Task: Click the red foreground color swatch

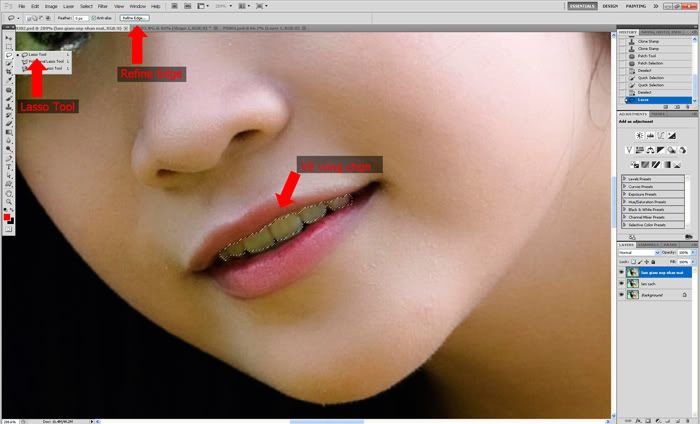Action: point(7,216)
